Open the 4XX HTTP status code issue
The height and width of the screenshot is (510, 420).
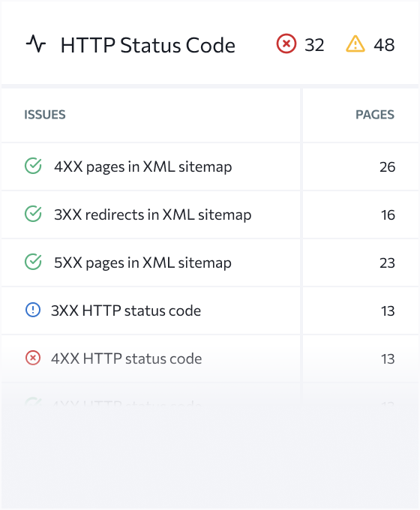(x=126, y=358)
